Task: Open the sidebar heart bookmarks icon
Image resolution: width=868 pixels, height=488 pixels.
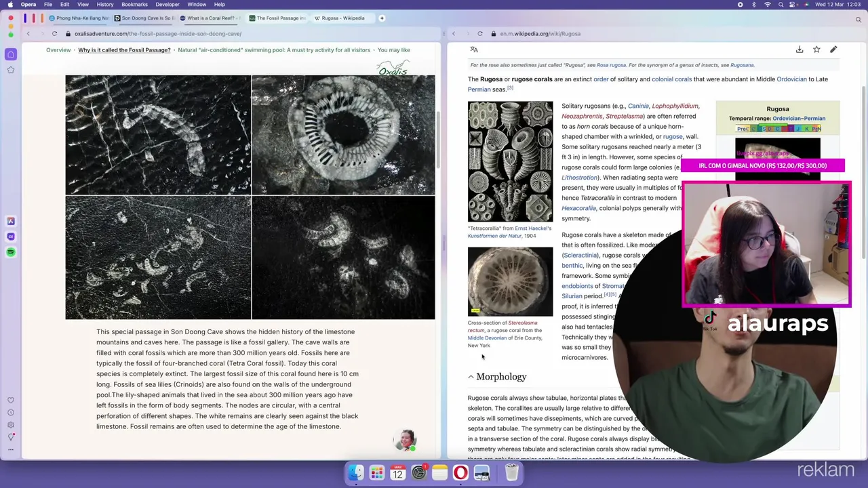Action: click(11, 400)
